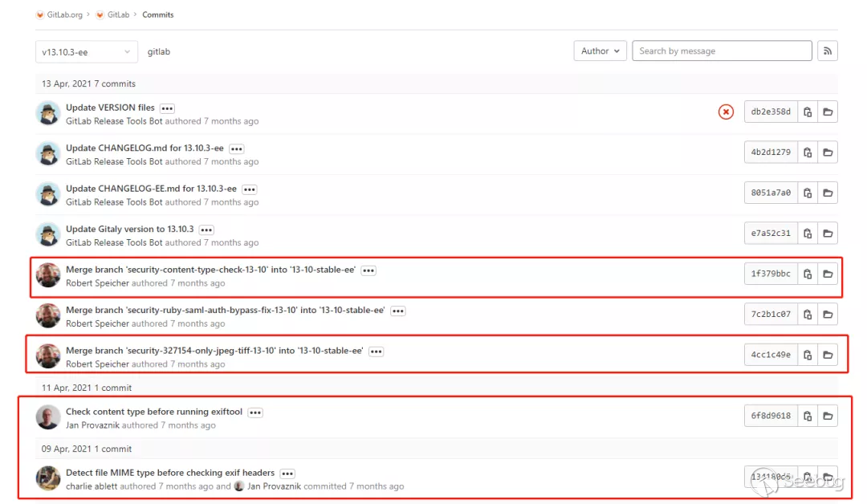Expand description of Update CHANGELOG.md commit

pyautogui.click(x=237, y=148)
